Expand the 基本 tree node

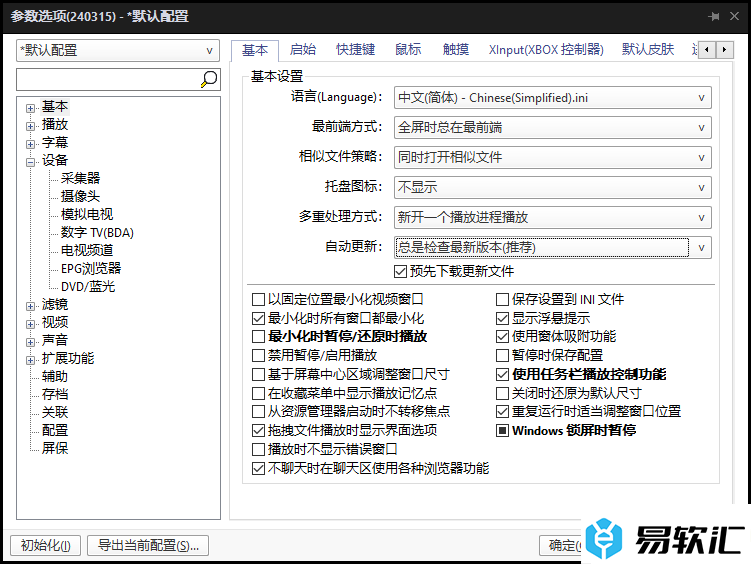point(30,108)
